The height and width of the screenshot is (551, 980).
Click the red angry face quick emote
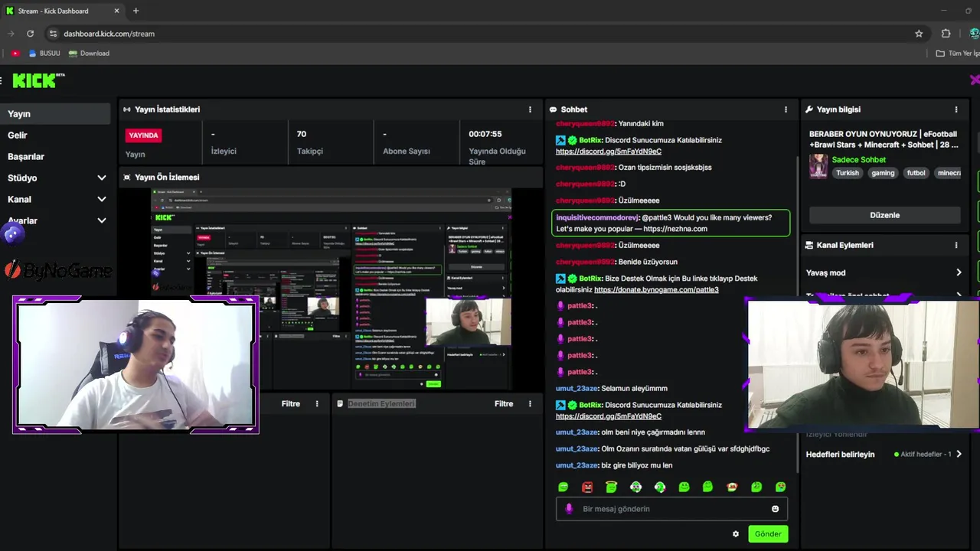[x=587, y=487]
